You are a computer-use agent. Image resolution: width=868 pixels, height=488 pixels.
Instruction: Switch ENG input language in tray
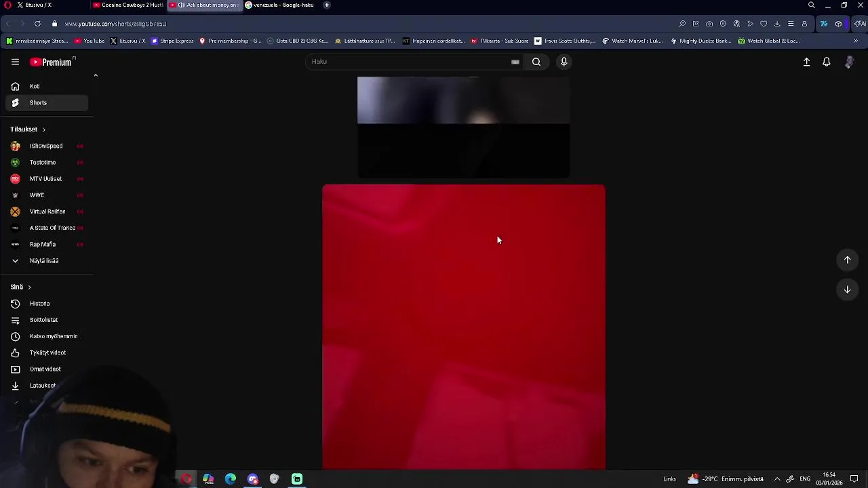click(805, 479)
